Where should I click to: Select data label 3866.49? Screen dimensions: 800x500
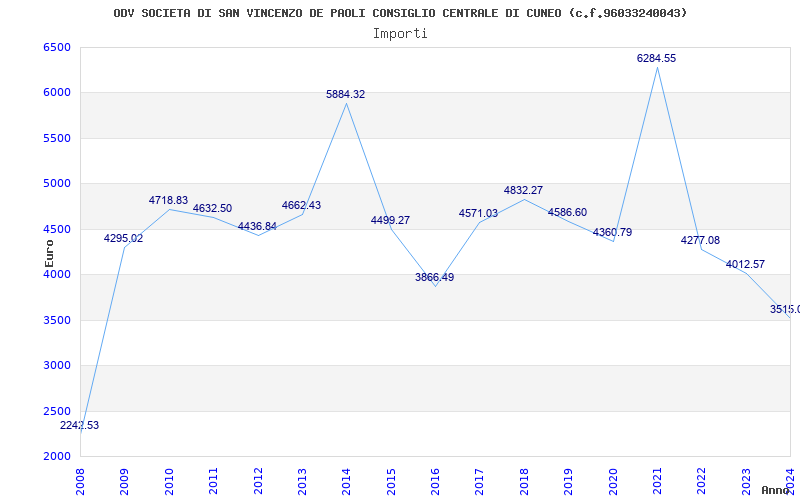point(434,278)
